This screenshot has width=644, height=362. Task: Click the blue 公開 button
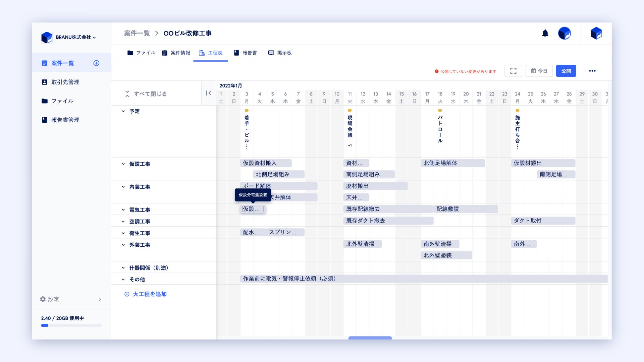(566, 71)
